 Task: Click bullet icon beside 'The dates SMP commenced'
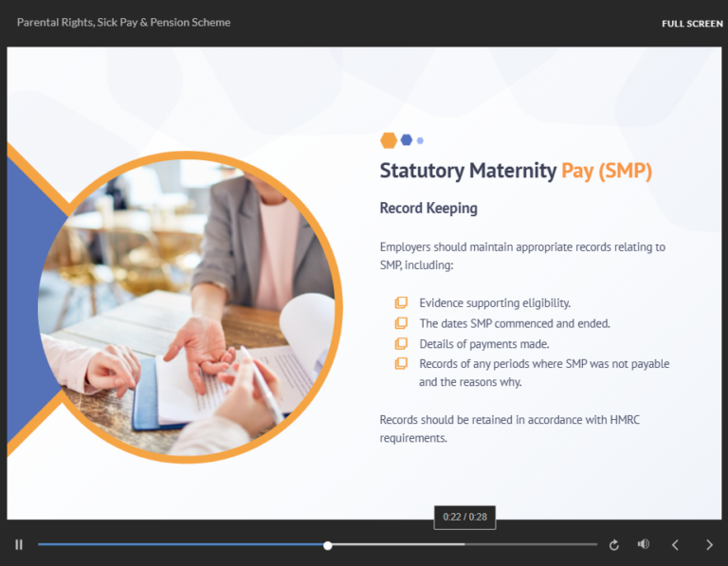[x=401, y=322]
